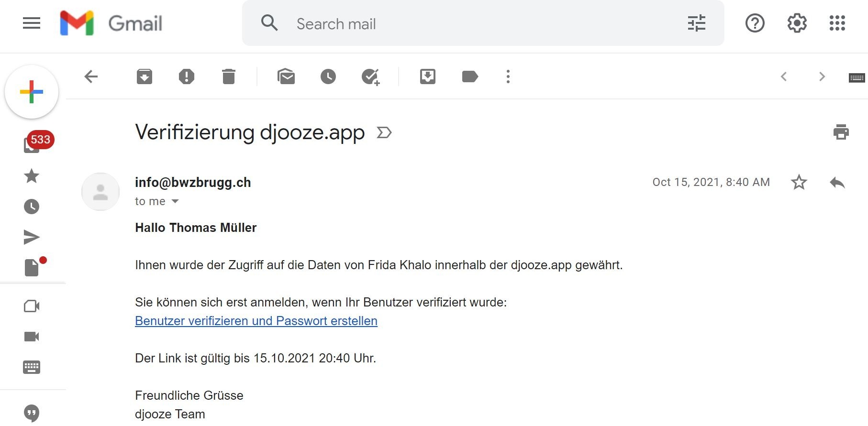
Task: Print the email with the printer icon
Action: [841, 132]
